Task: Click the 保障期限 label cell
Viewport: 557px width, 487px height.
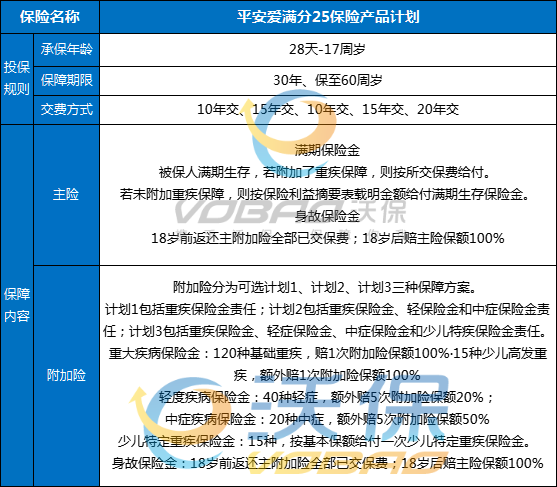Action: pos(66,81)
